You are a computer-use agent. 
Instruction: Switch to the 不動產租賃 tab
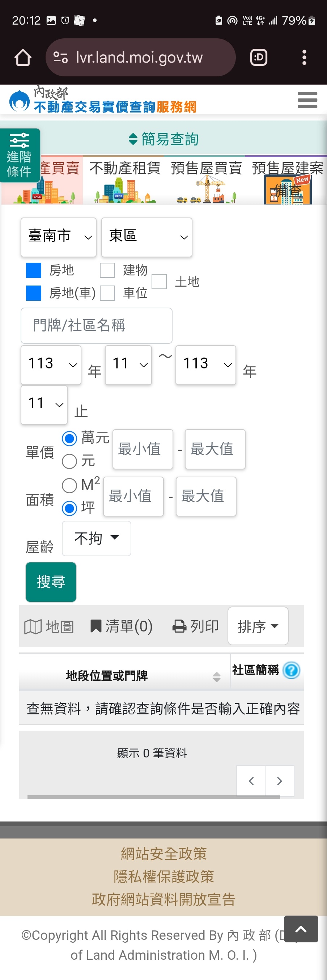[125, 180]
